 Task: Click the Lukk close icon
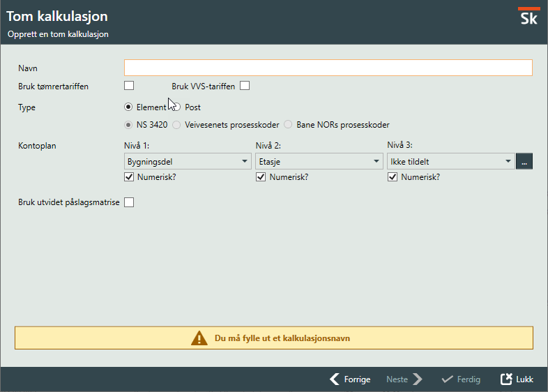click(507, 379)
